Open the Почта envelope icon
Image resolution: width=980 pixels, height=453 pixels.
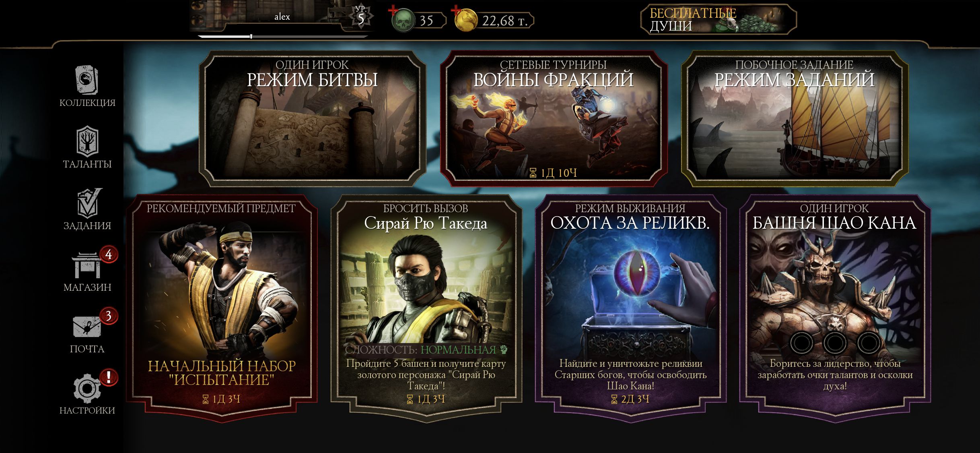click(87, 326)
